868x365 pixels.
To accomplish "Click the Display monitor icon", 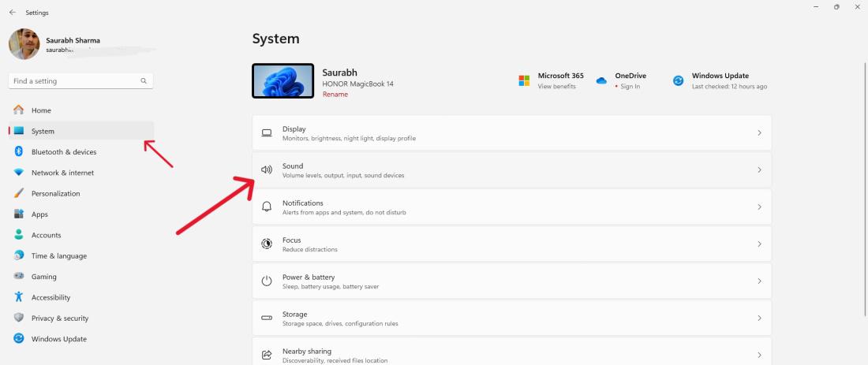I will coord(267,132).
